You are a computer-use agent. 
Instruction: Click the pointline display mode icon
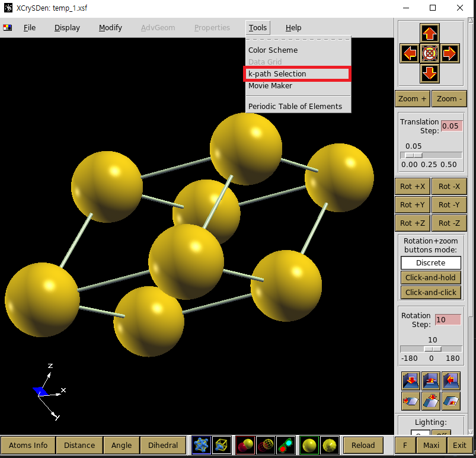tap(285, 445)
